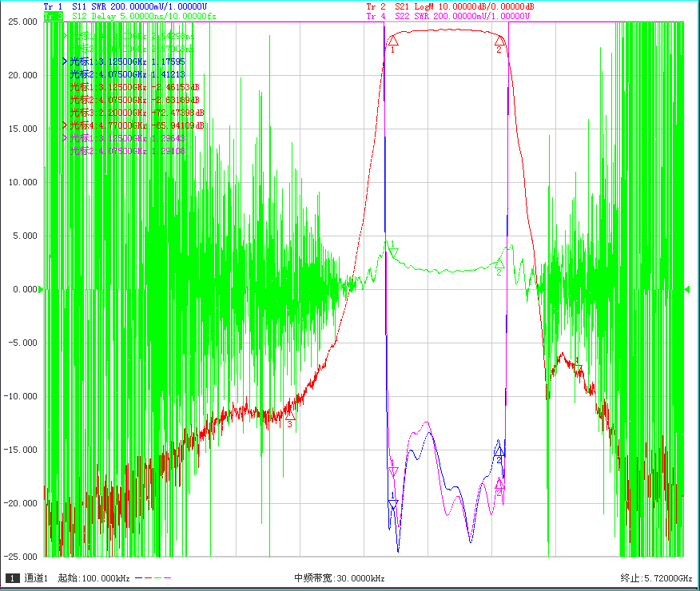Viewport: 700px width, 591px height.
Task: Activate the Tr 4 trace label
Action: 376,16
